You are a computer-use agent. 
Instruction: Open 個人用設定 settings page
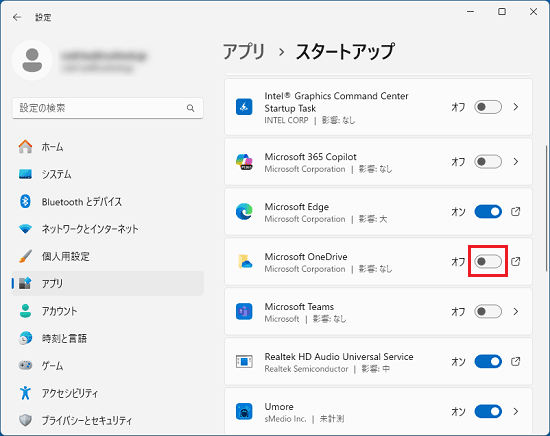(108, 256)
